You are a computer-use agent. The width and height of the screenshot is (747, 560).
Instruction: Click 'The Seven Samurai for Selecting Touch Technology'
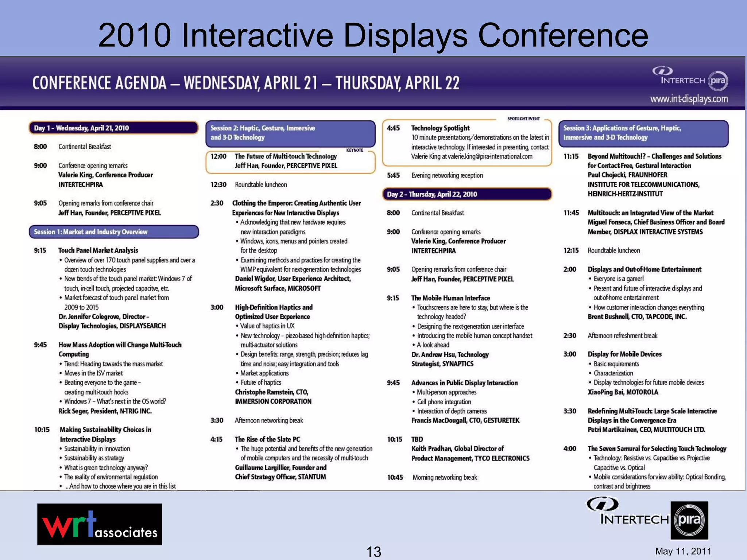657,449
